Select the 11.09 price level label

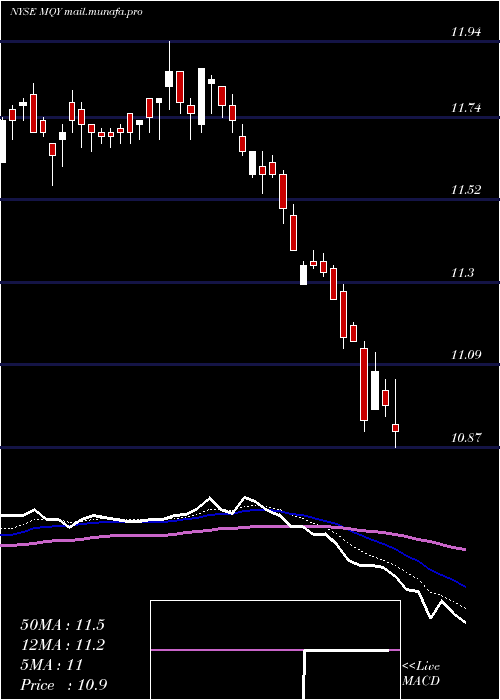[x=466, y=355]
